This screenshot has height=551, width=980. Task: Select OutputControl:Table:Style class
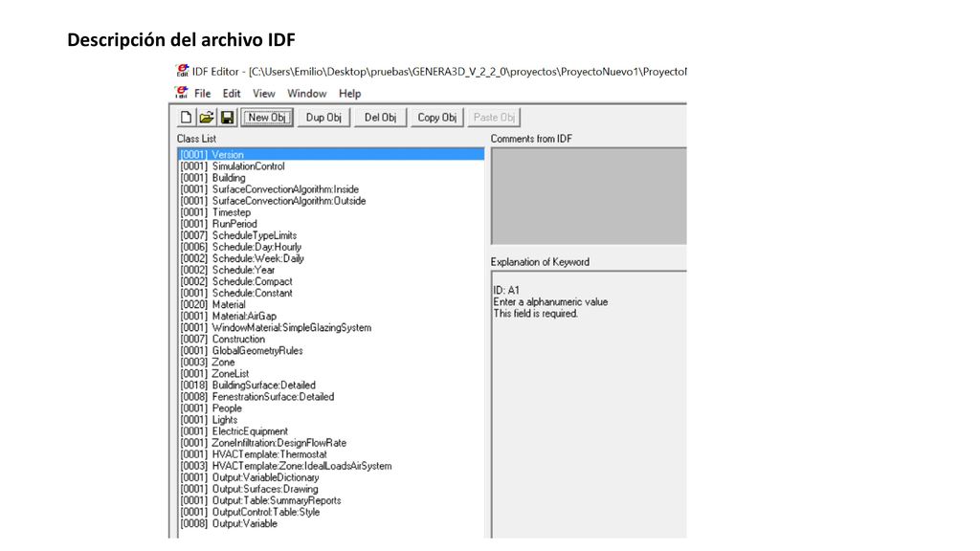pyautogui.click(x=331, y=513)
